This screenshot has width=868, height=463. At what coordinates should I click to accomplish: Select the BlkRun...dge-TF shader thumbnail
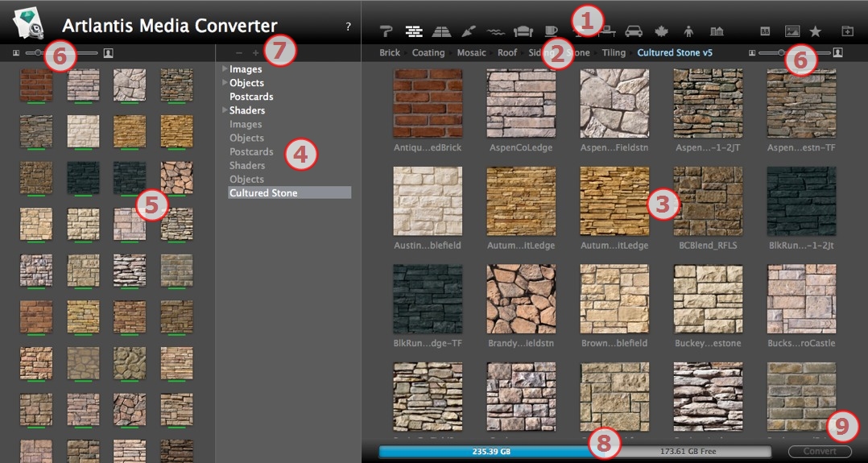point(428,299)
